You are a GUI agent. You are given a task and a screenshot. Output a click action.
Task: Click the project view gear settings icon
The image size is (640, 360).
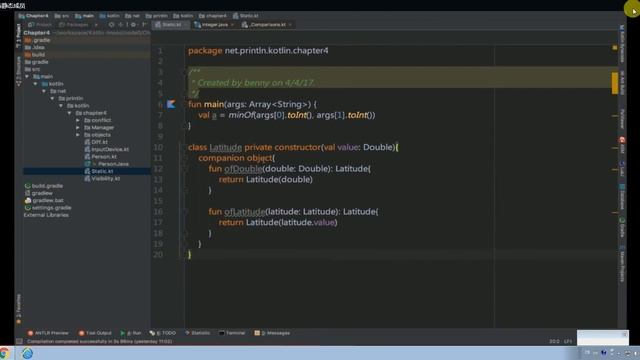[x=133, y=25]
